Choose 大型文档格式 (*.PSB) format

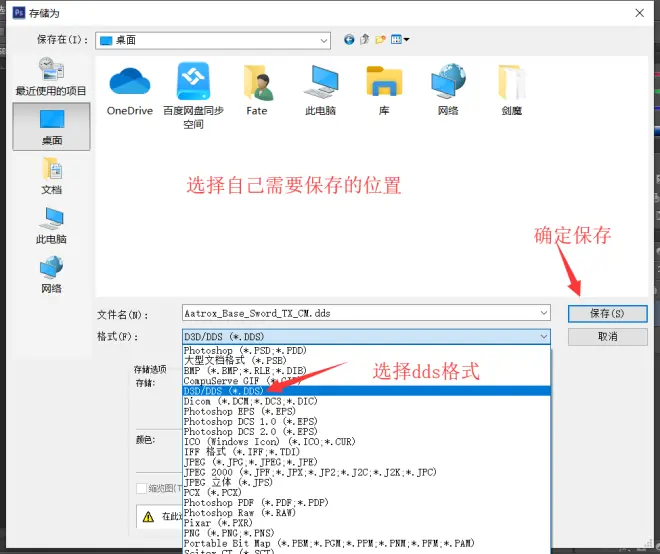[366, 360]
